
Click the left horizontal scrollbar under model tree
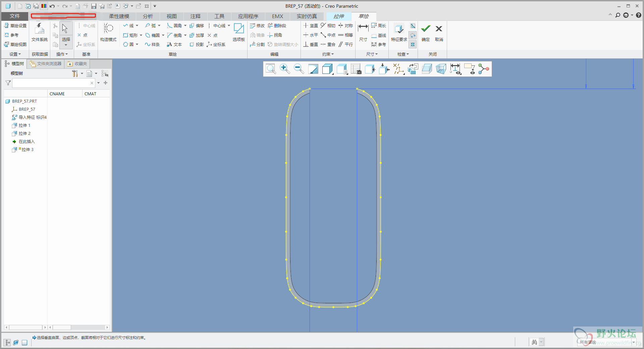pos(25,327)
